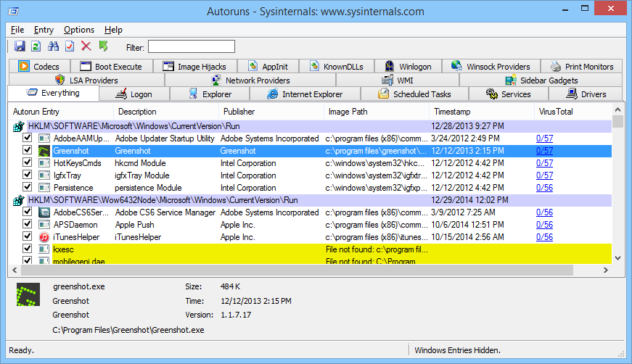The width and height of the screenshot is (632, 364).
Task: Click the red Delete X icon
Action: point(86,46)
